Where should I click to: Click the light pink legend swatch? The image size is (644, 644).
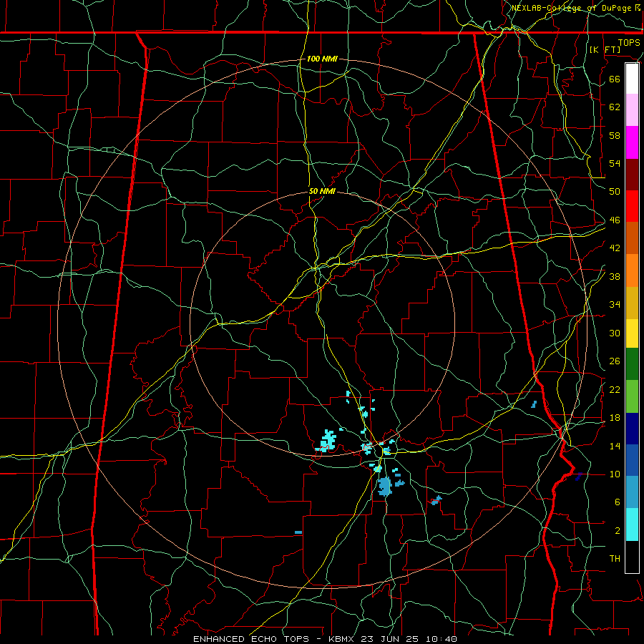click(632, 110)
